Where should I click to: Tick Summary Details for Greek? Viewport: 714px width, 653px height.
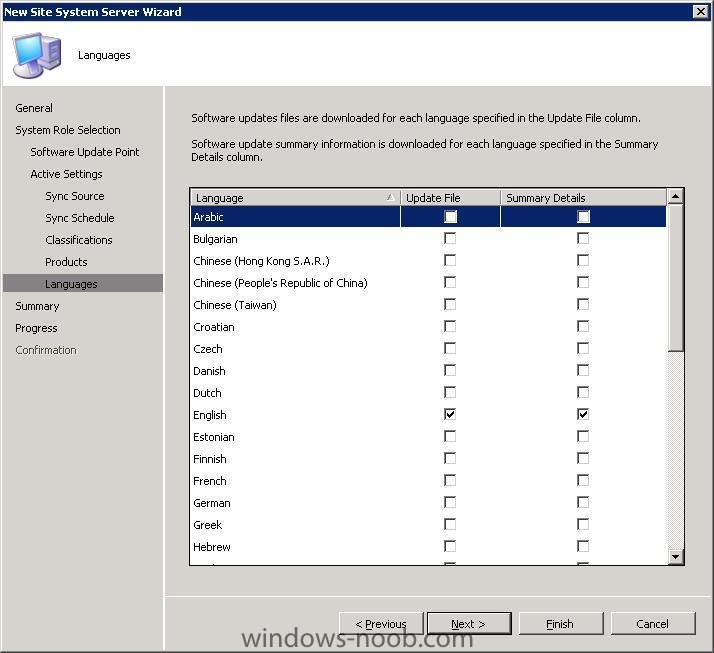583,524
